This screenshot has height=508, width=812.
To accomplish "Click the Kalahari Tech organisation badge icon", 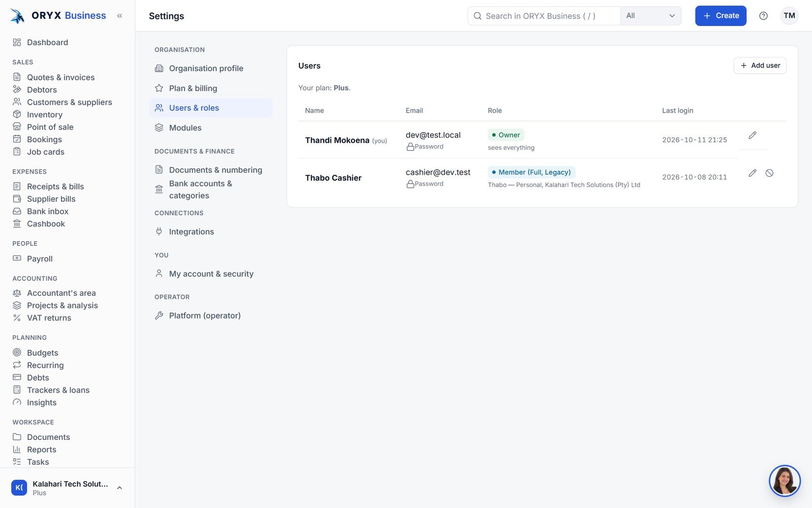I will [19, 488].
